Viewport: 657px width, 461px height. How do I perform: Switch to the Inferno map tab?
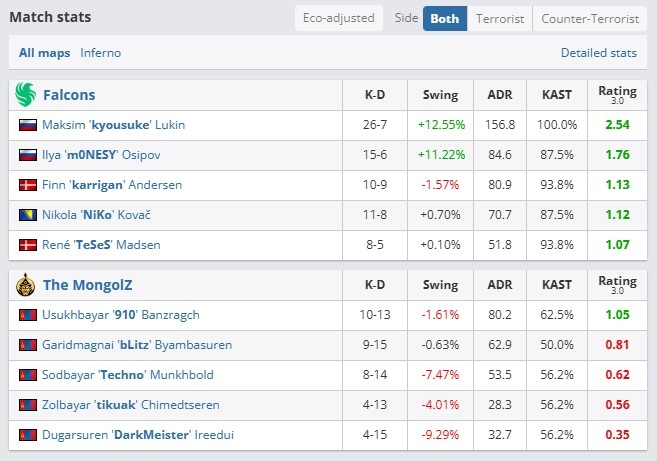(x=101, y=53)
